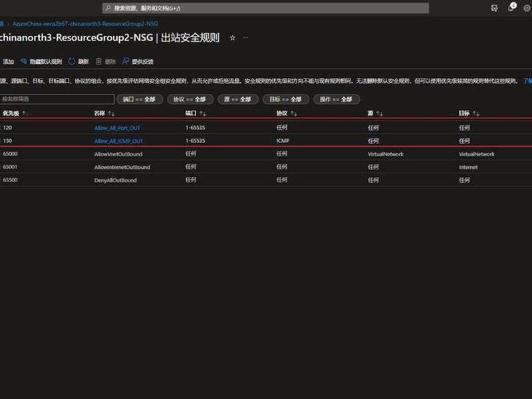Click the circular refresh icon
The height and width of the screenshot is (399, 532).
tap(72, 61)
